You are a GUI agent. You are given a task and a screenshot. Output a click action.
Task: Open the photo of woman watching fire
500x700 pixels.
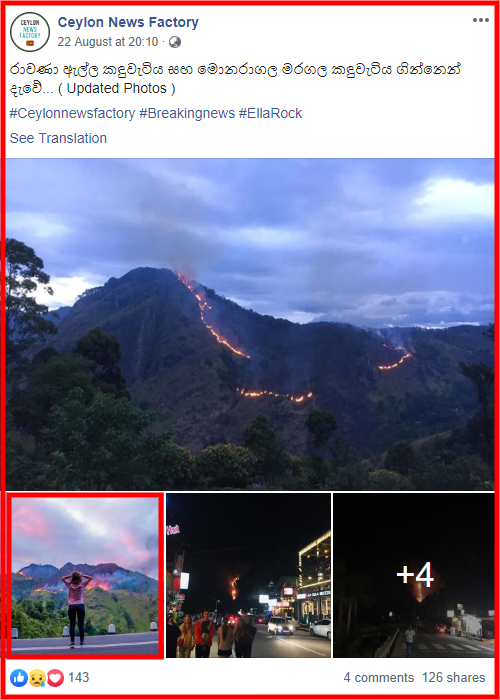[x=85, y=575]
